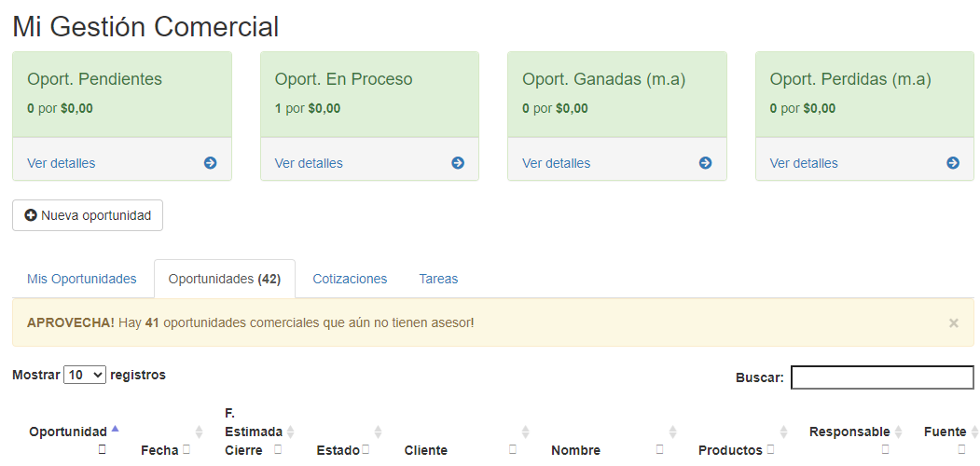Sort by Responsable column arrows
Viewport: 980px width, 466px height.
coord(898,432)
